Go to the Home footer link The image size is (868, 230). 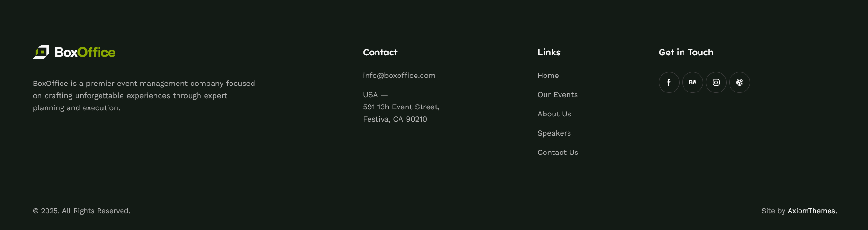(x=548, y=76)
